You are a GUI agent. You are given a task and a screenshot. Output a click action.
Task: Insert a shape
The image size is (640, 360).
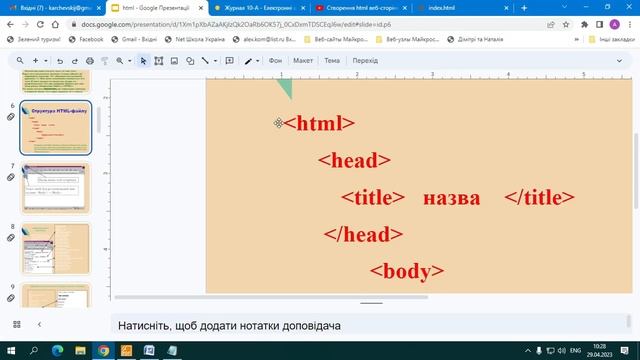click(190, 61)
